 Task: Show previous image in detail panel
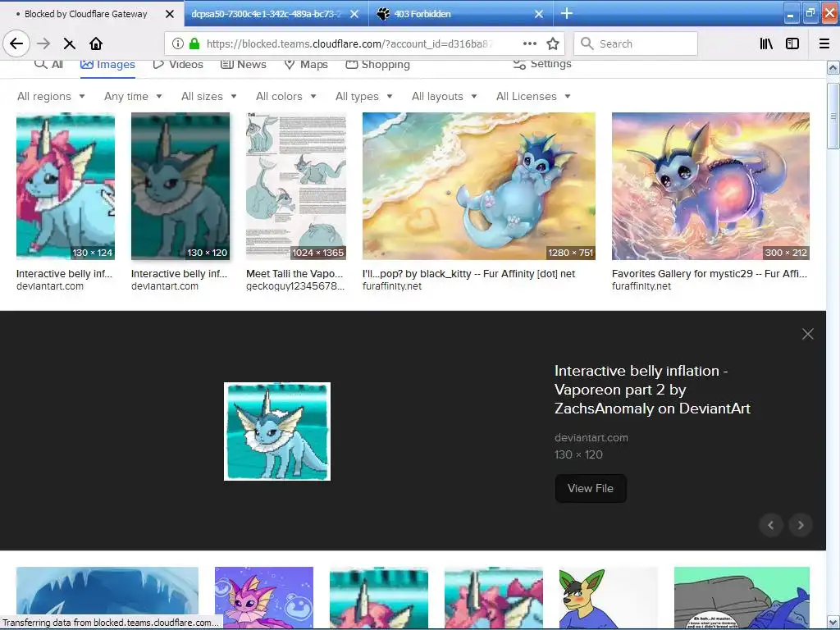[771, 525]
